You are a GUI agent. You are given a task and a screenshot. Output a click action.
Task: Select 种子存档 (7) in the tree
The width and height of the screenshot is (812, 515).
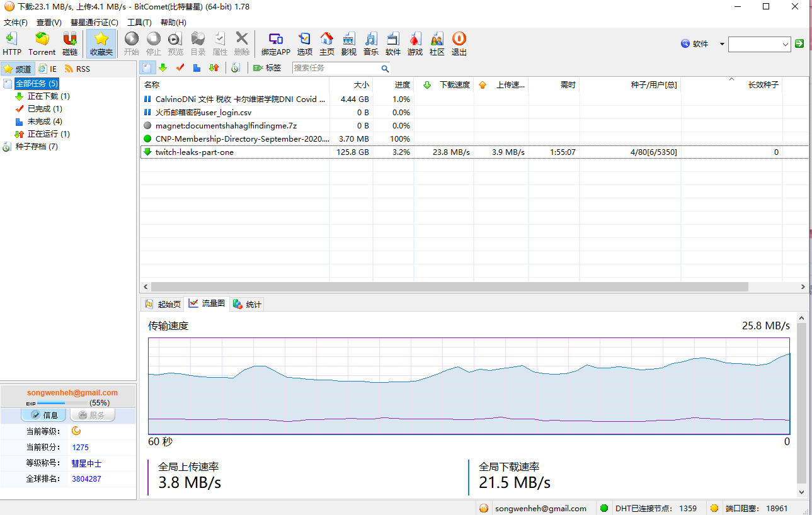[37, 147]
